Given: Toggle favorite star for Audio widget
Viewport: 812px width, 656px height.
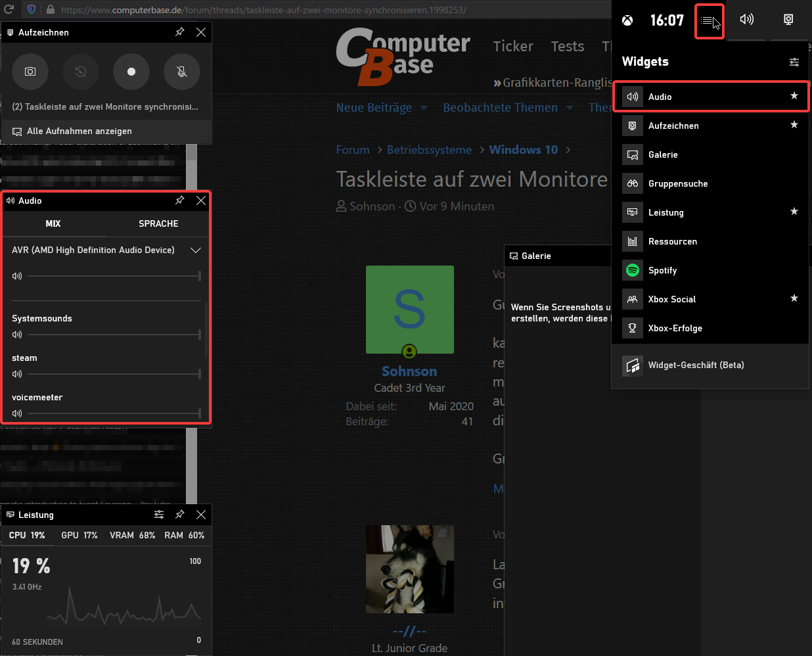Looking at the screenshot, I should (794, 96).
